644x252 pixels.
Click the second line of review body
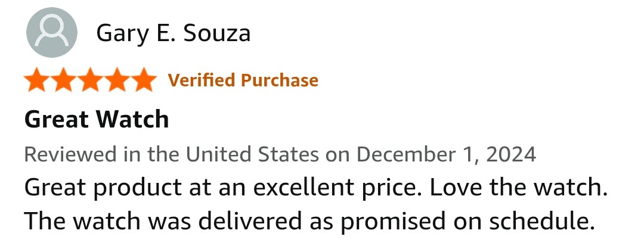pyautogui.click(x=309, y=222)
